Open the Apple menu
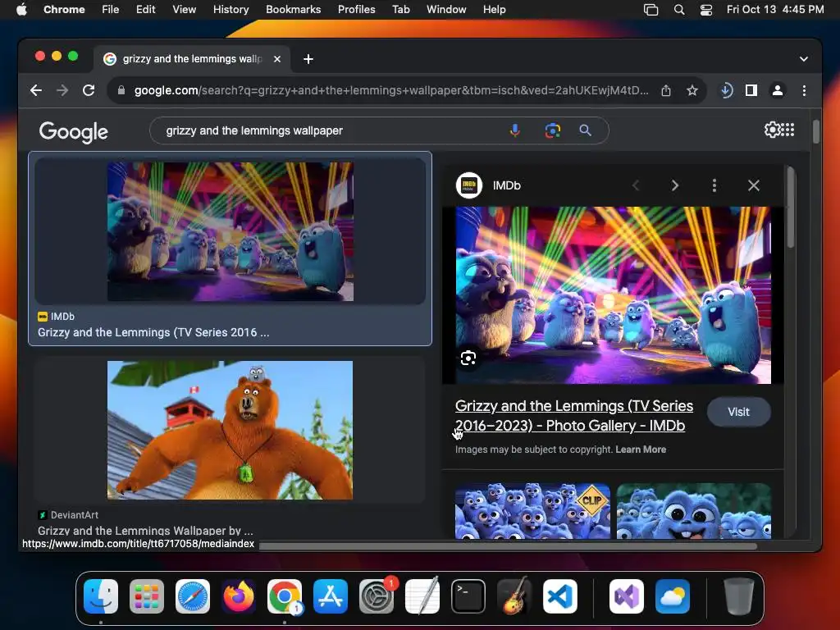Viewport: 840px width, 630px height. pos(21,9)
